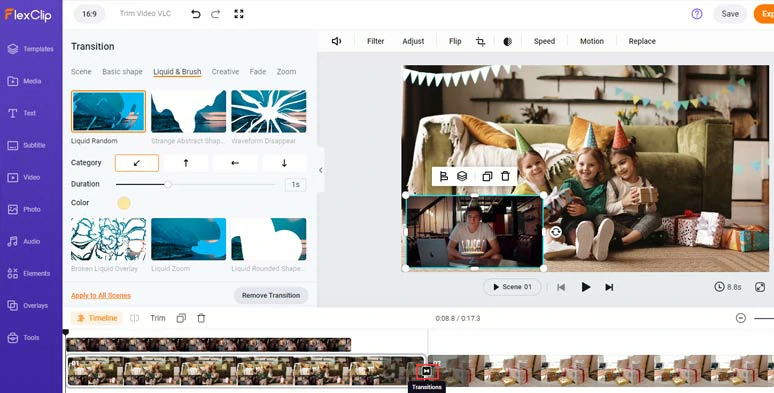Open the Photo sidebar section
Viewport: 774px width, 393px height.
pos(24,209)
